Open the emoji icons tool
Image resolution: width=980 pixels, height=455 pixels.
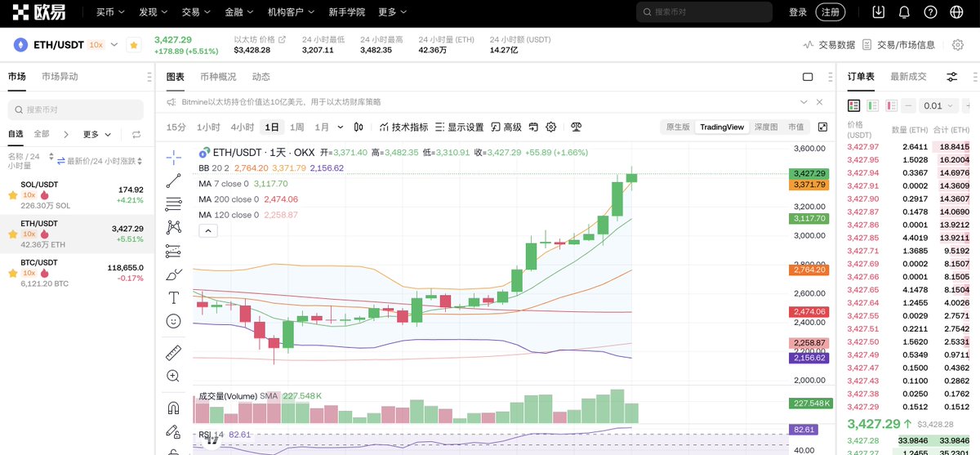coord(173,321)
